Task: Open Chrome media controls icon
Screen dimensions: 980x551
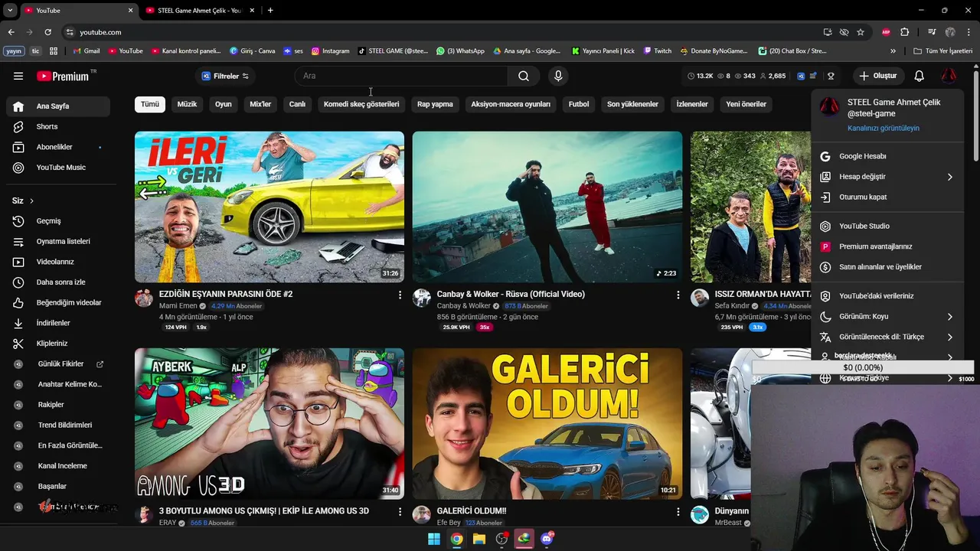Action: (x=932, y=32)
